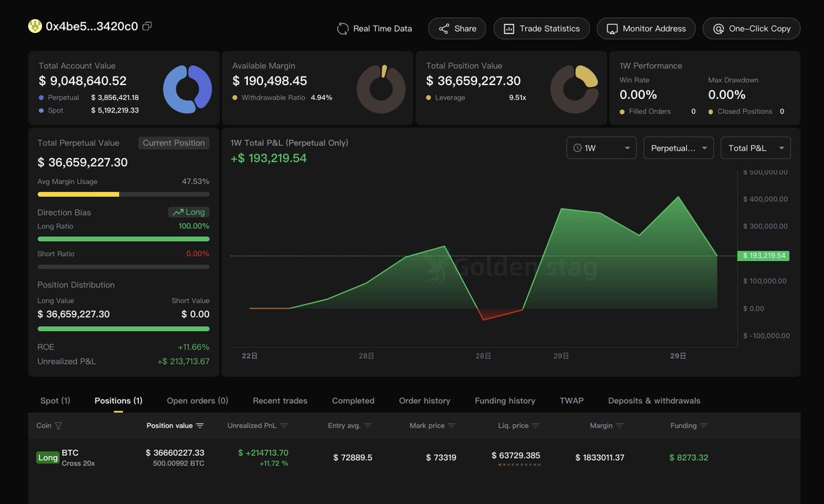The width and height of the screenshot is (824, 504).
Task: Open Trade Statistics
Action: (x=542, y=29)
